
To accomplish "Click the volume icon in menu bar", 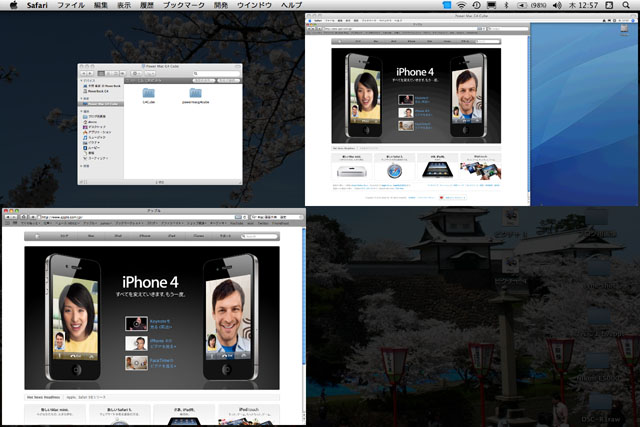I will click(x=557, y=5).
